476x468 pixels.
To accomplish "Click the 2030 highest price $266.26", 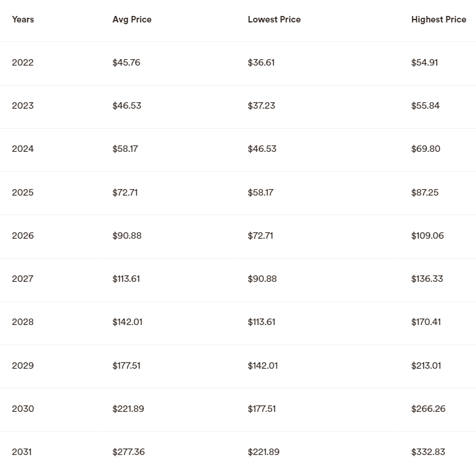I will pyautogui.click(x=428, y=408).
